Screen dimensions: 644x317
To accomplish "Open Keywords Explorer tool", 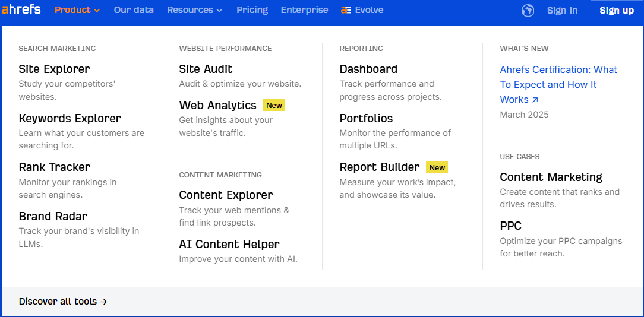I will (70, 118).
